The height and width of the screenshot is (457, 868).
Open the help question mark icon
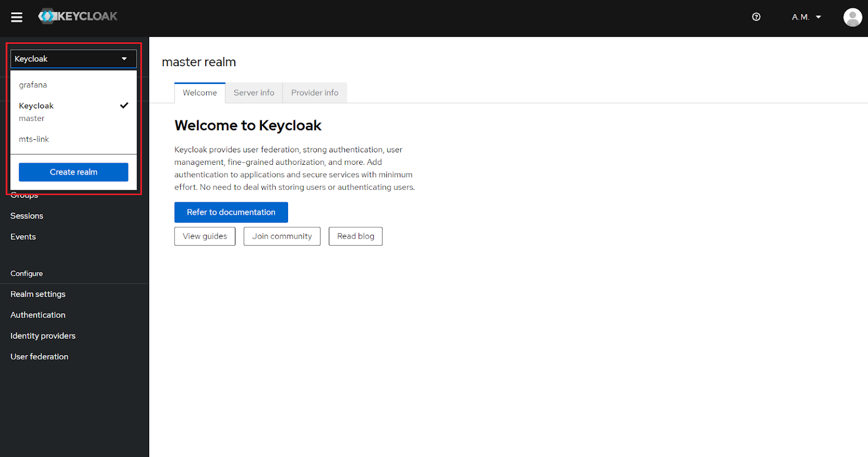(x=756, y=17)
